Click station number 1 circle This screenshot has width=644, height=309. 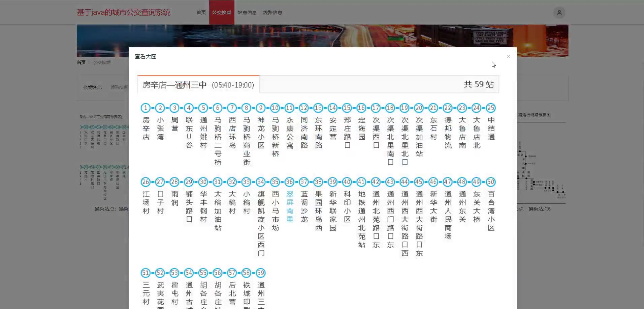[x=146, y=108]
